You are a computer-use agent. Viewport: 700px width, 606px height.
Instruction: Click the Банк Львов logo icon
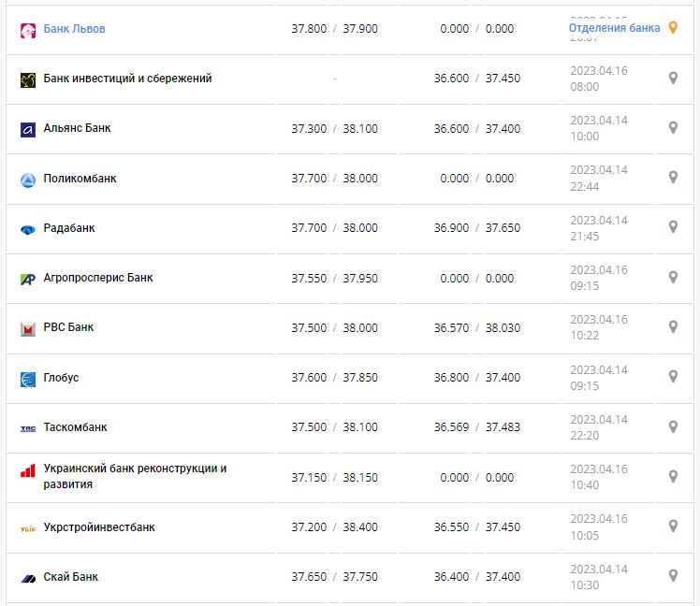pos(27,30)
